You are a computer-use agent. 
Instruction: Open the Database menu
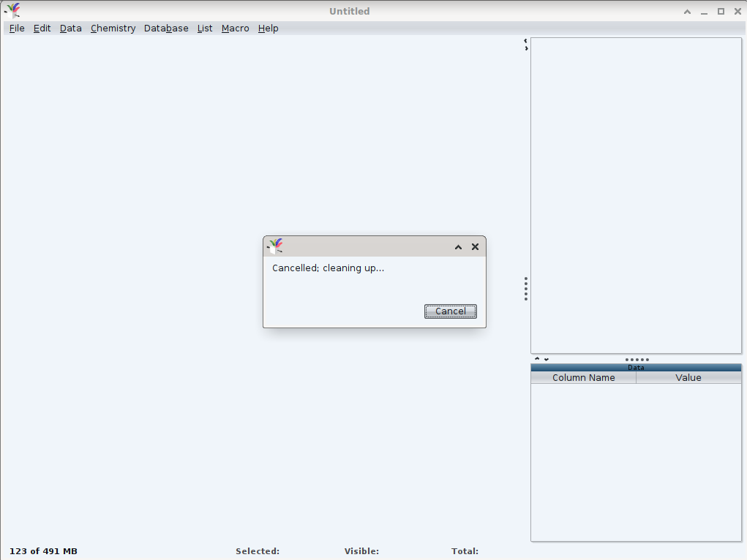coord(166,29)
